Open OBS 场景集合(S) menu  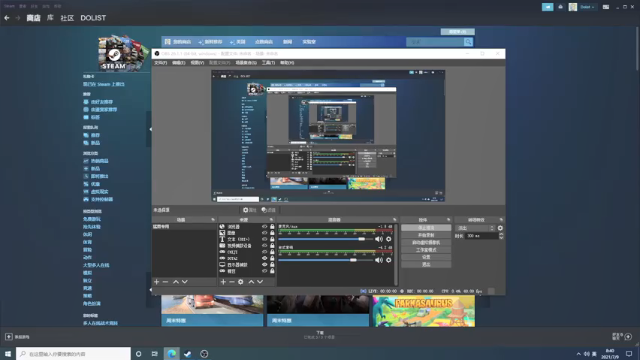tap(246, 63)
